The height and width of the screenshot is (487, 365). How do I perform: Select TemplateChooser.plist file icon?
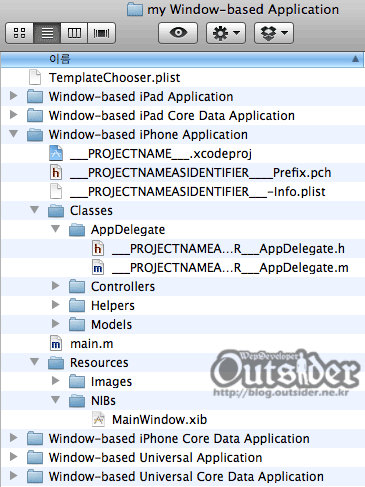35,77
